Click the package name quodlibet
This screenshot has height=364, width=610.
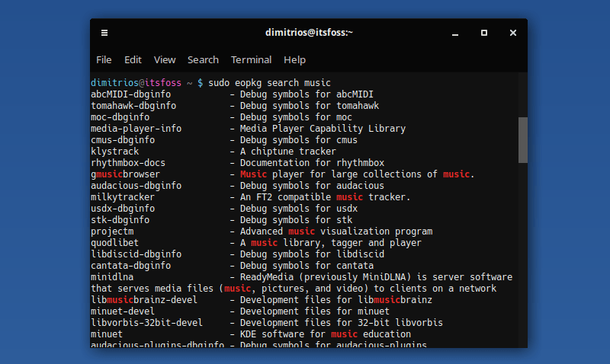115,243
